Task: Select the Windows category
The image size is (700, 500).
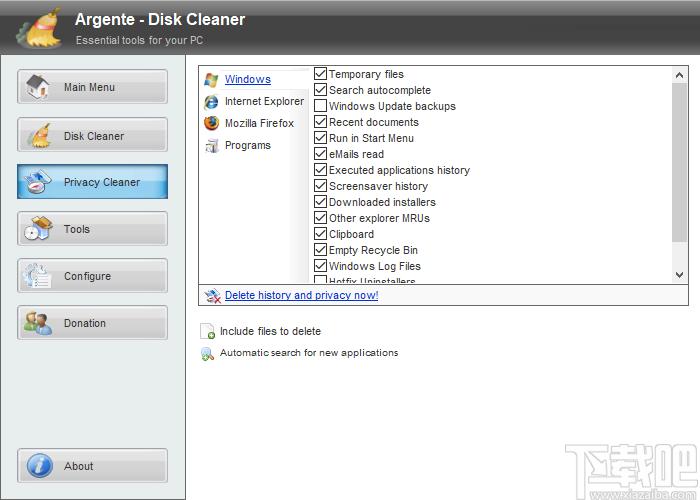Action: pyautogui.click(x=248, y=79)
